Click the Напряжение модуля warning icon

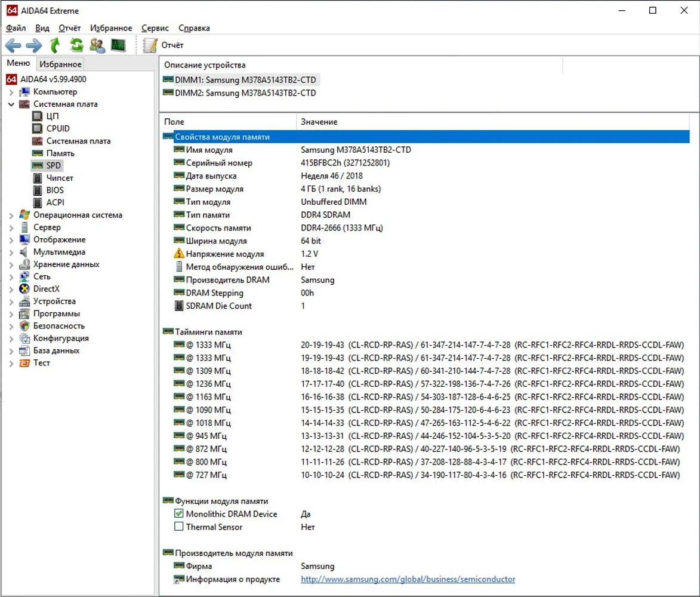tap(178, 254)
